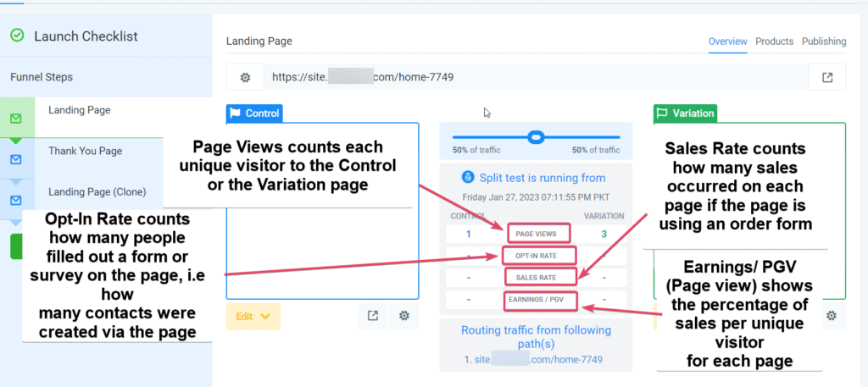The image size is (868, 387).
Task: Click the Control flag label
Action: [254, 113]
